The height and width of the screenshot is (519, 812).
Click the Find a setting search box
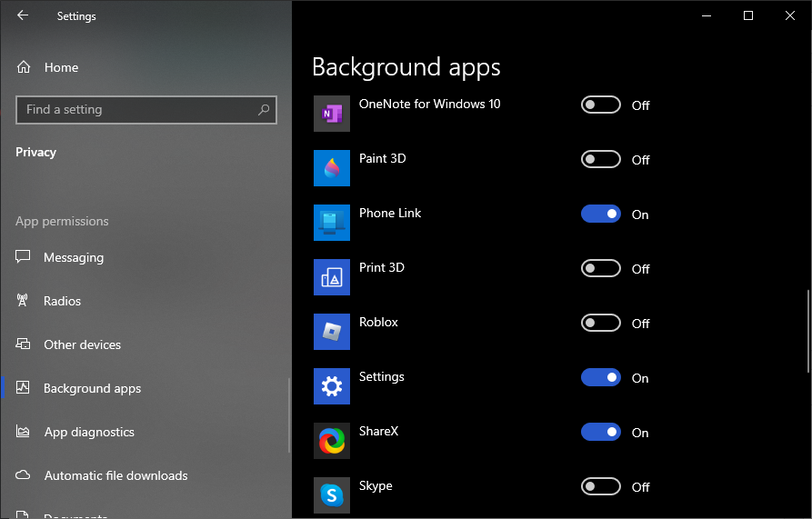136,110
